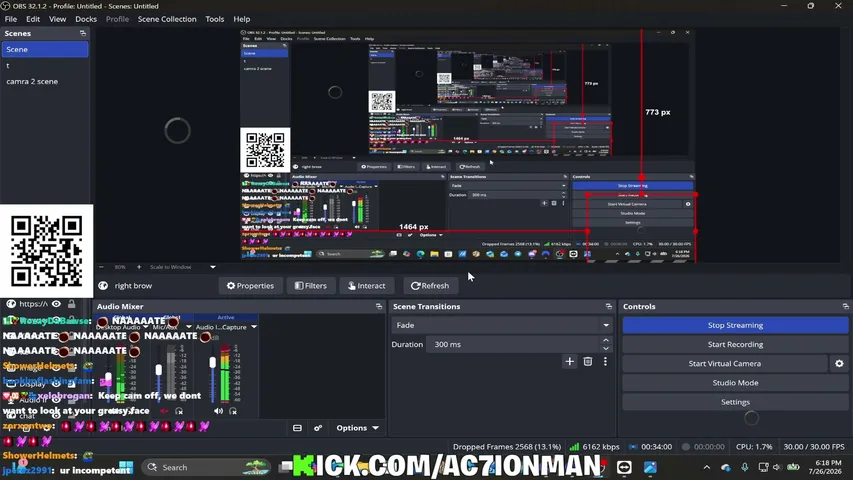Open the Fade transition dropdown
853x480 pixels.
[x=501, y=325]
